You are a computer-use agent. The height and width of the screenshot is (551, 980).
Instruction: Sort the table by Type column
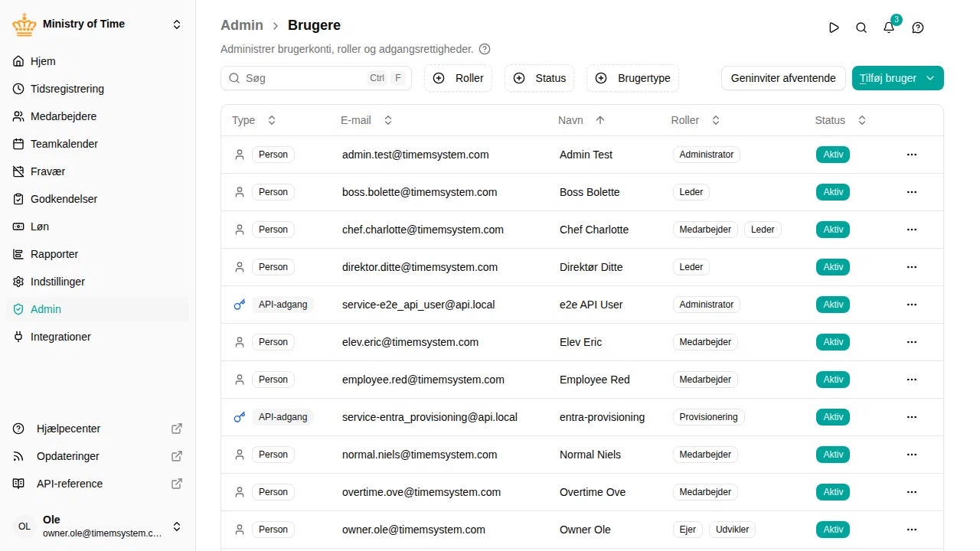(253, 120)
